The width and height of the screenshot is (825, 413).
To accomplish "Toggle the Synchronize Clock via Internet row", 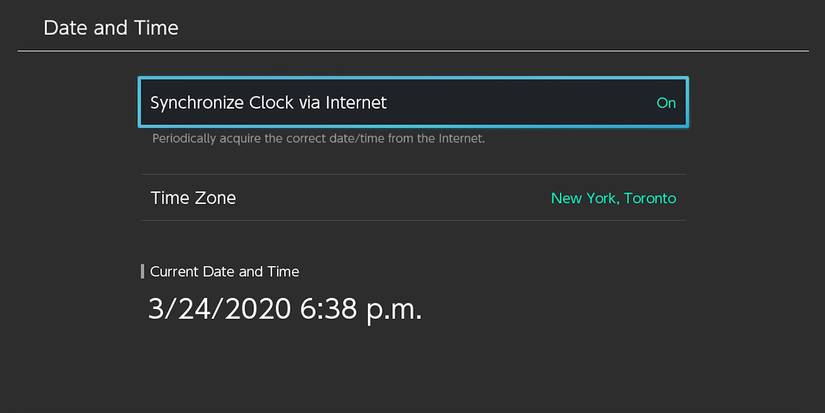I will pos(412,102).
